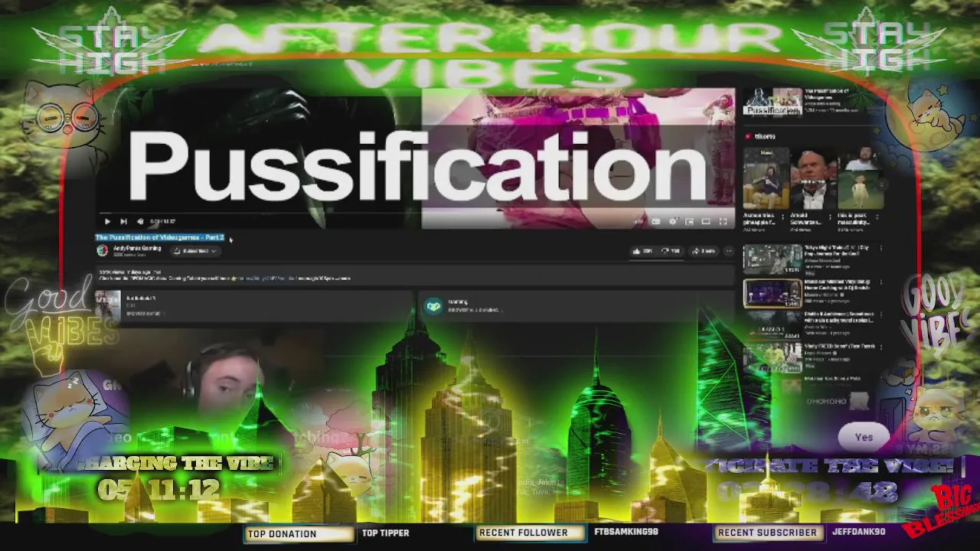
Task: Click the Yes button in the overlay
Action: tap(864, 438)
